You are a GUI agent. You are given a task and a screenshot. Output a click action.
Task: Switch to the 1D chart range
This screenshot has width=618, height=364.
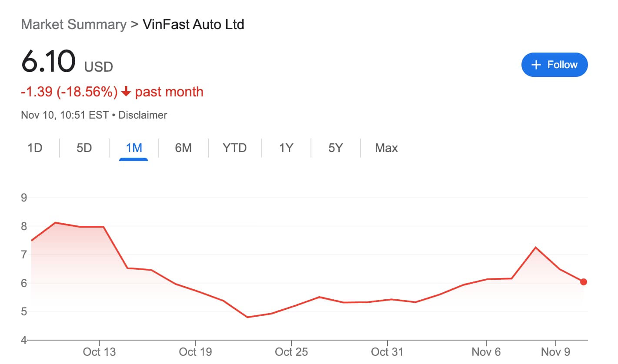pyautogui.click(x=35, y=148)
